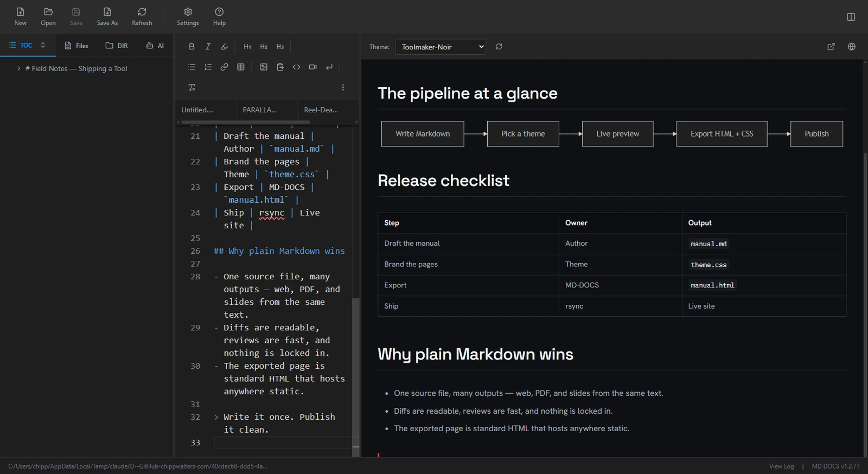Image resolution: width=868 pixels, height=474 pixels.
Task: Insert Heading 3
Action: [x=280, y=47]
